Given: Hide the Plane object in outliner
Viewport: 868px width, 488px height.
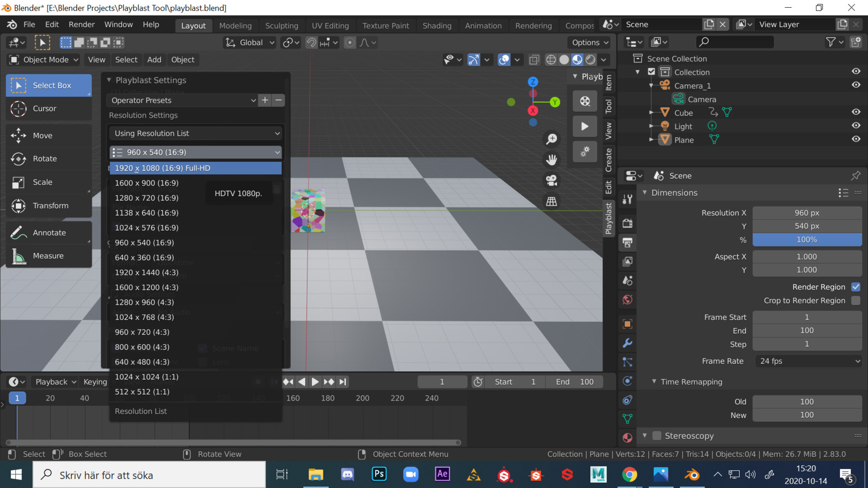Looking at the screenshot, I should [x=856, y=139].
